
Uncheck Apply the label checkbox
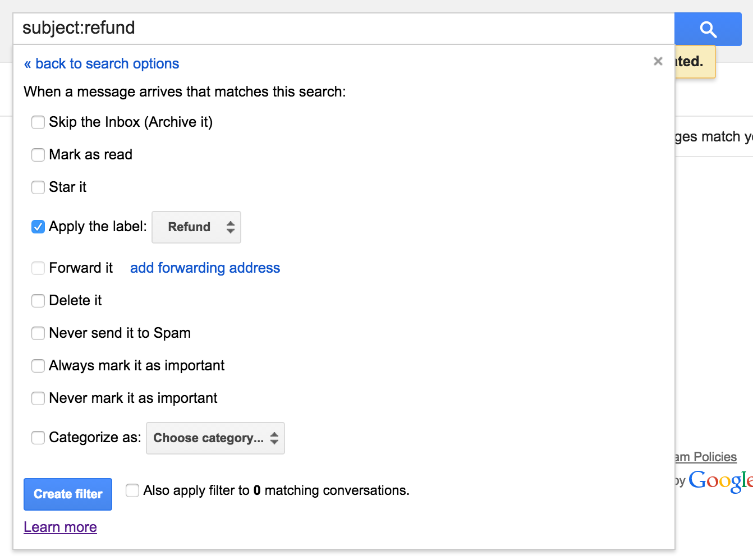tap(38, 227)
